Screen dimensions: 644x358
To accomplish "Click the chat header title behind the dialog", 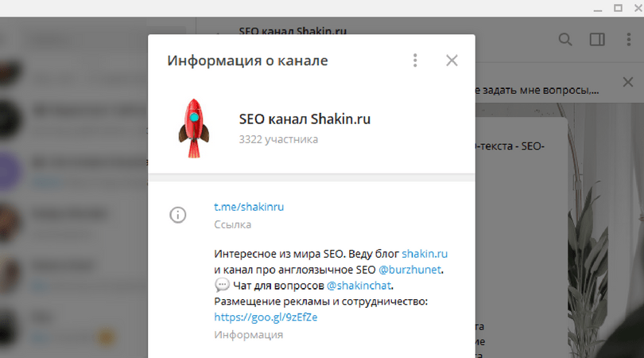I will pyautogui.click(x=293, y=31).
